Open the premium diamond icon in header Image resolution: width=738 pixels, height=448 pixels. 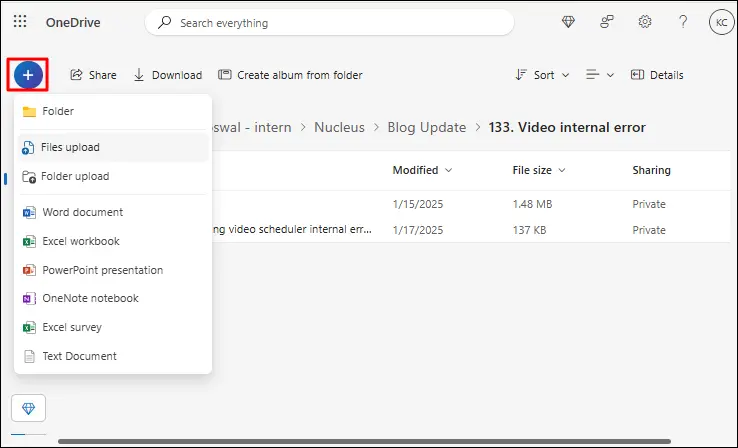click(568, 22)
